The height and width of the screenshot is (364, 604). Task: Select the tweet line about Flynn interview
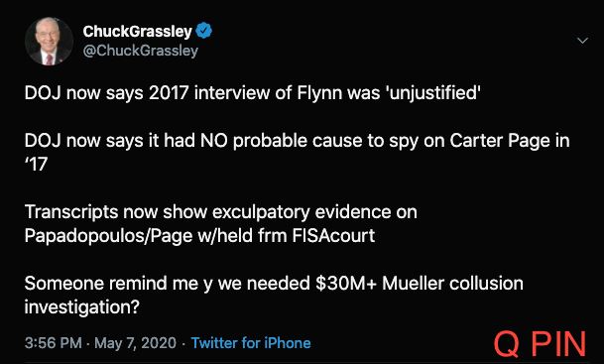[x=252, y=93]
